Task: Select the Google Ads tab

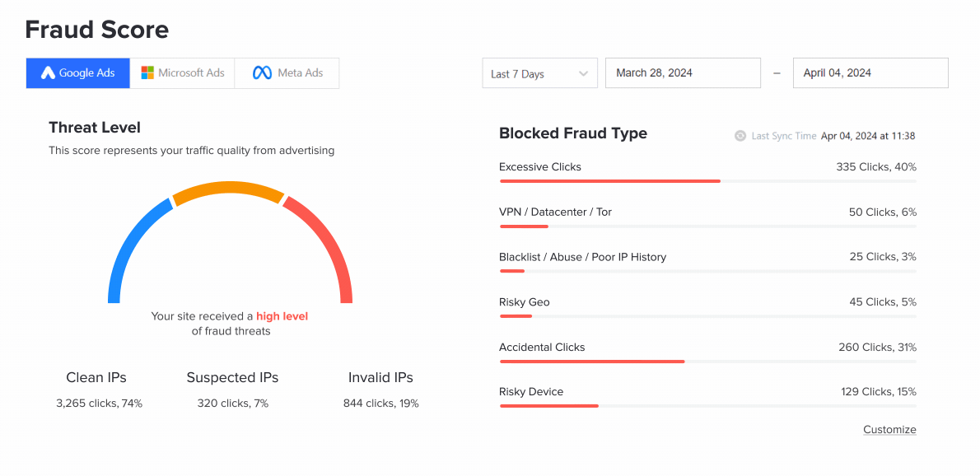Action: (79, 72)
